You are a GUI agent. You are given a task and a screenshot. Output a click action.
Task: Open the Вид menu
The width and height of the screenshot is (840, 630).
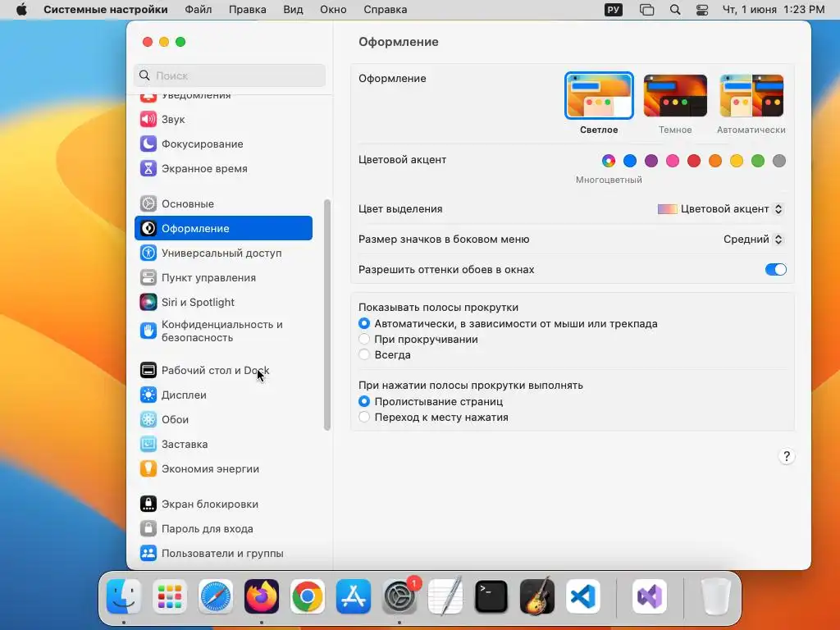[293, 10]
